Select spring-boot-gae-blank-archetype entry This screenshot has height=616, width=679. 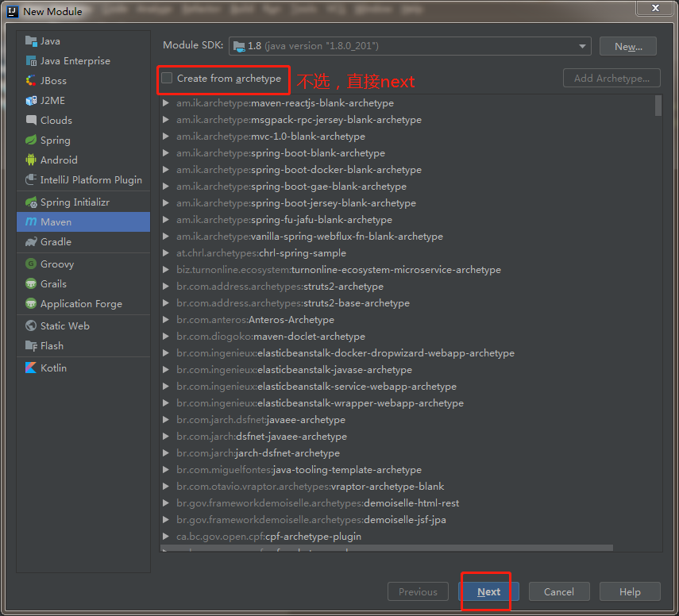(x=291, y=186)
